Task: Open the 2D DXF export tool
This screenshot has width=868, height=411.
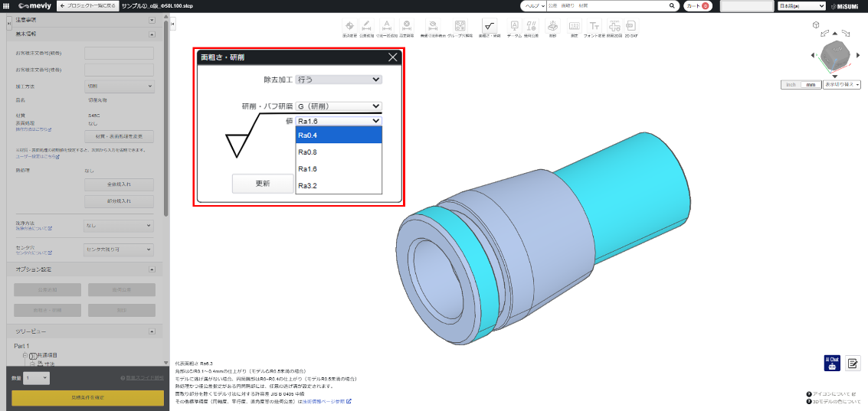Action: (631, 28)
